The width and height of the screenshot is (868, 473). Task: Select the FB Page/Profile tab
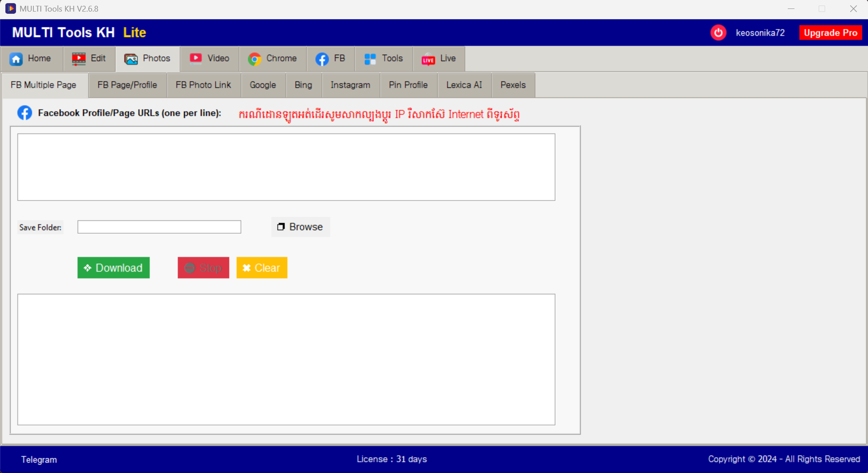[x=127, y=85]
